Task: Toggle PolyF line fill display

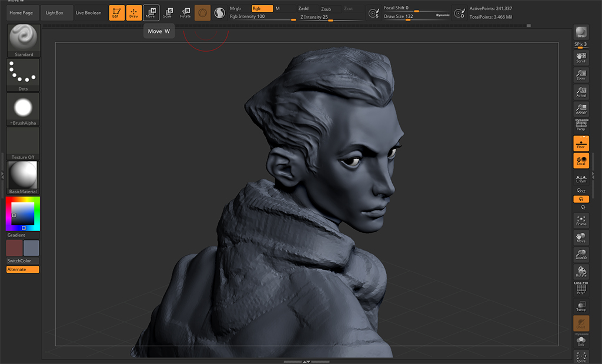Action: pos(581,288)
